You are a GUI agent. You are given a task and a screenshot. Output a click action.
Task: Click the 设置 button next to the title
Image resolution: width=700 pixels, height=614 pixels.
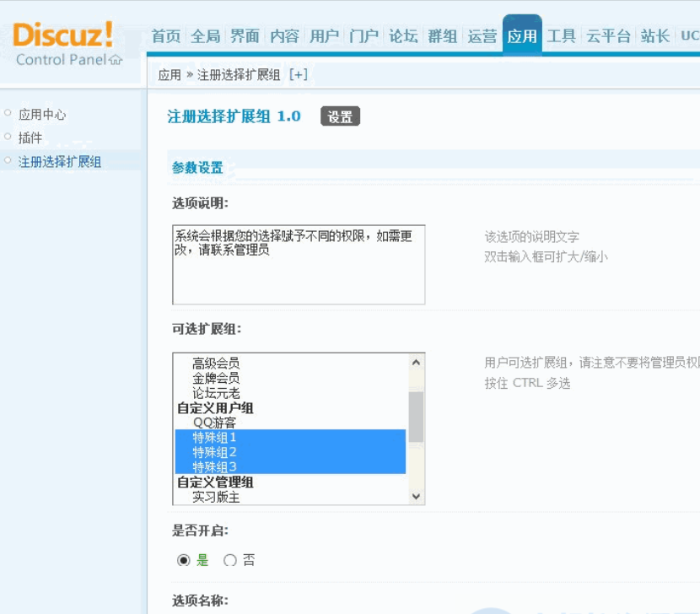[341, 117]
